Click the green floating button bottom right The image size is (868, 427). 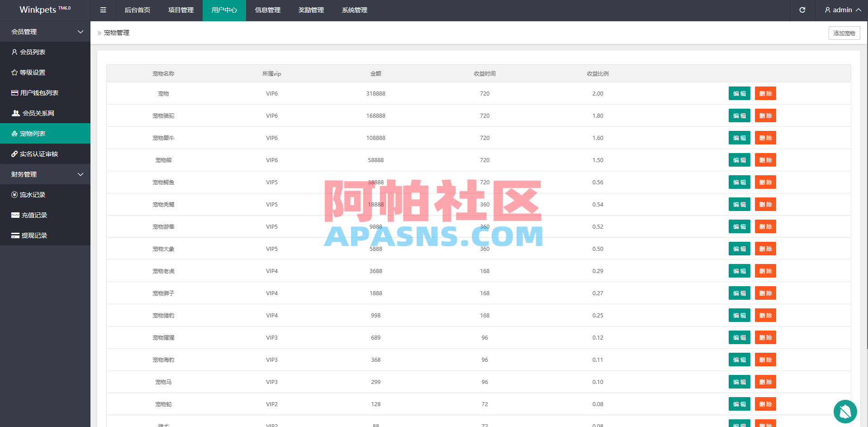844,411
